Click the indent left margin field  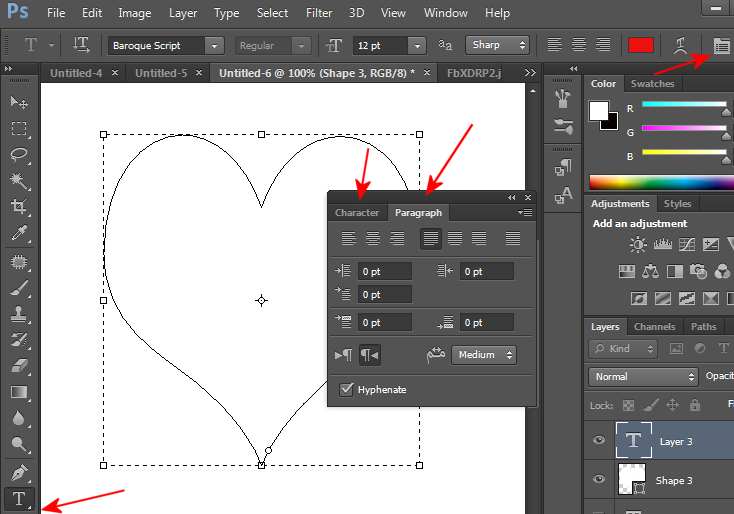point(385,271)
